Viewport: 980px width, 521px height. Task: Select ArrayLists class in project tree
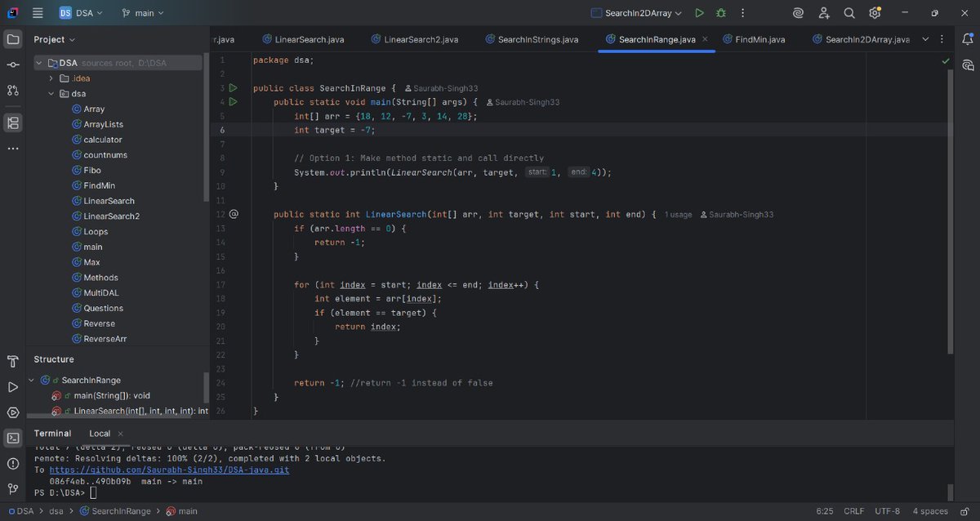click(97, 124)
